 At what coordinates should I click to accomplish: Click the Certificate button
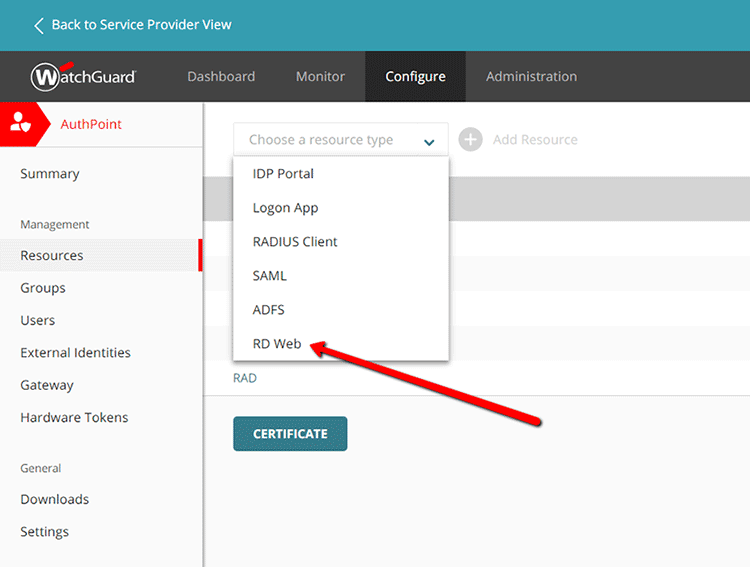point(290,434)
